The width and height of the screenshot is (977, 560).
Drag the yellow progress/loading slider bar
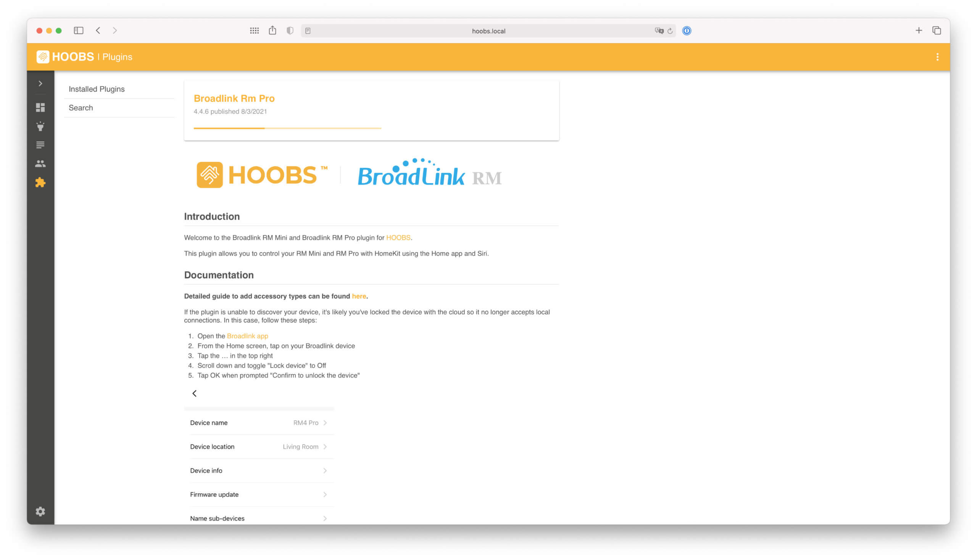tap(287, 127)
